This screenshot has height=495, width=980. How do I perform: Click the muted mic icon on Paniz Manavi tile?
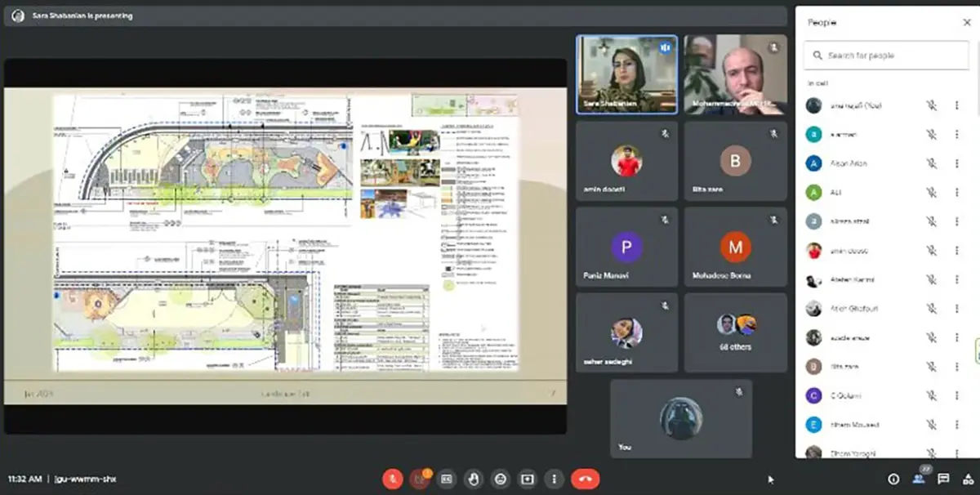tap(665, 220)
